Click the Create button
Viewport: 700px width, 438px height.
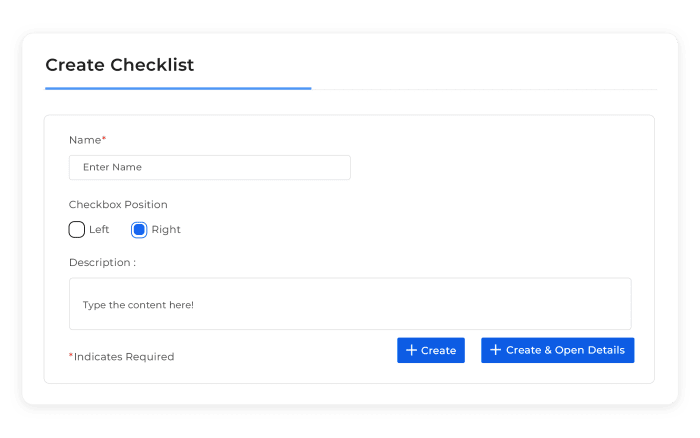tap(431, 350)
